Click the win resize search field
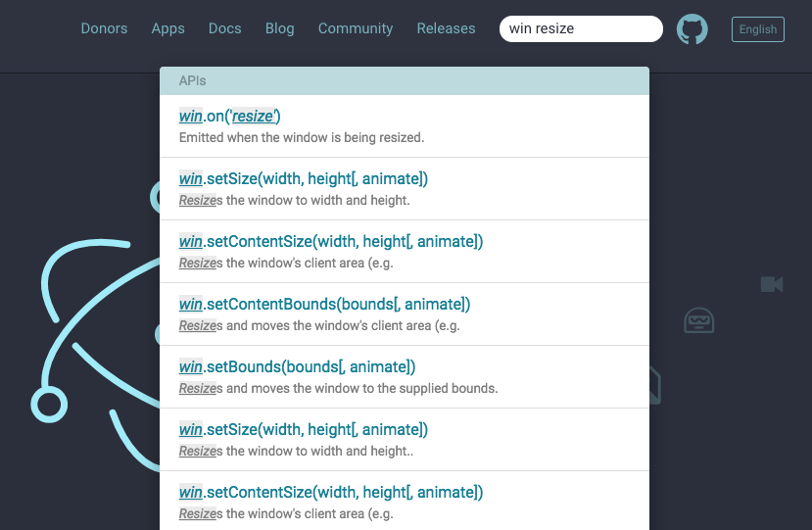Screen dimensions: 812x530 pyautogui.click(x=581, y=29)
